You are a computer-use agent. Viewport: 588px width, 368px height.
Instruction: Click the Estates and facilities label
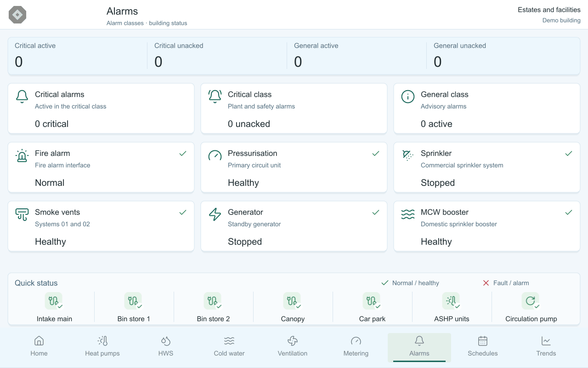coord(549,10)
